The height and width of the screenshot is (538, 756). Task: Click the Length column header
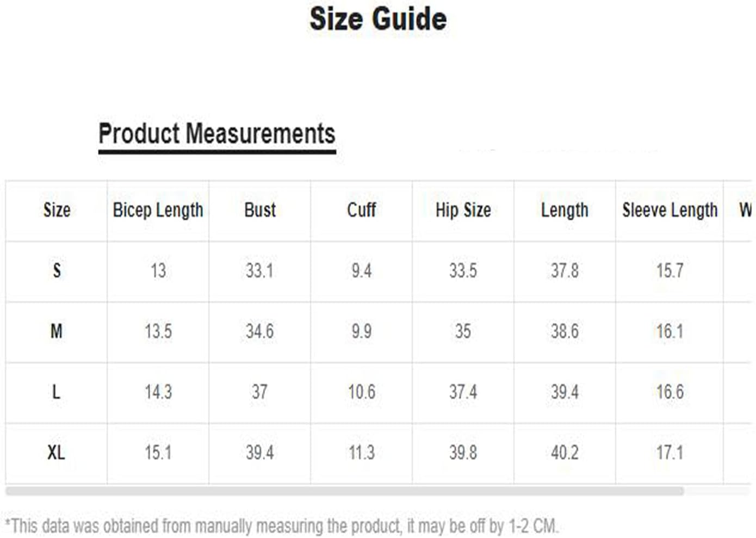(x=565, y=210)
